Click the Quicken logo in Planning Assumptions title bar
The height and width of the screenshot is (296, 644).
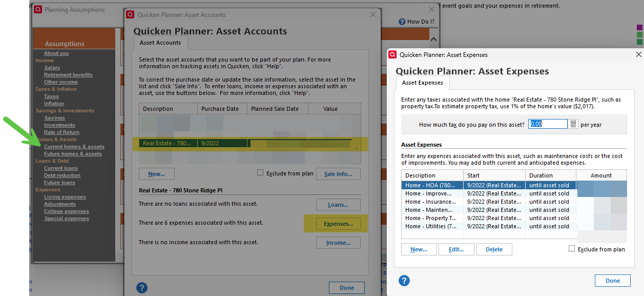click(x=38, y=9)
